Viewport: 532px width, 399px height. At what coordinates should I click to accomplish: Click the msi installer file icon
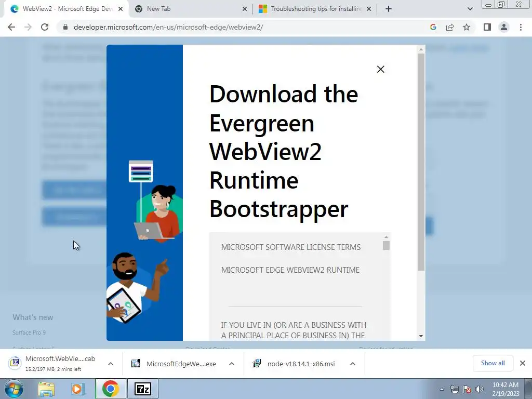(257, 363)
